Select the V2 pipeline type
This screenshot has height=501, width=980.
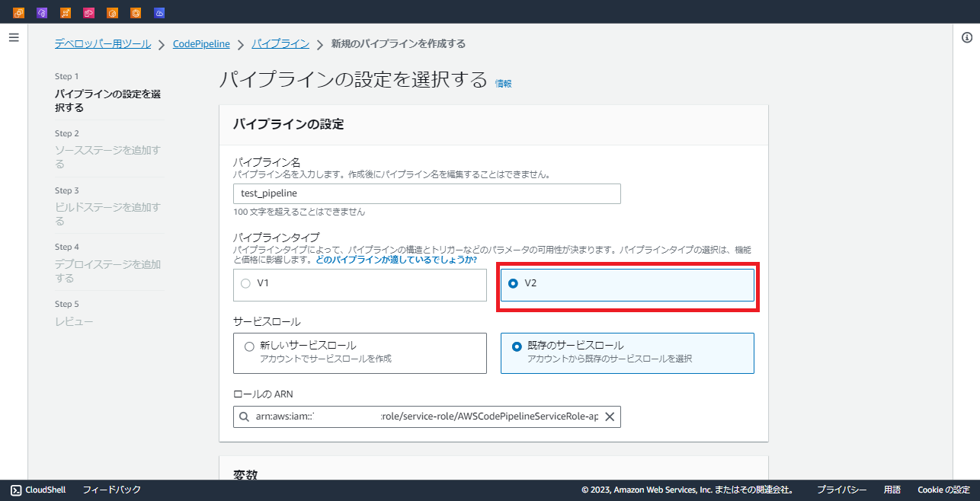(x=627, y=284)
